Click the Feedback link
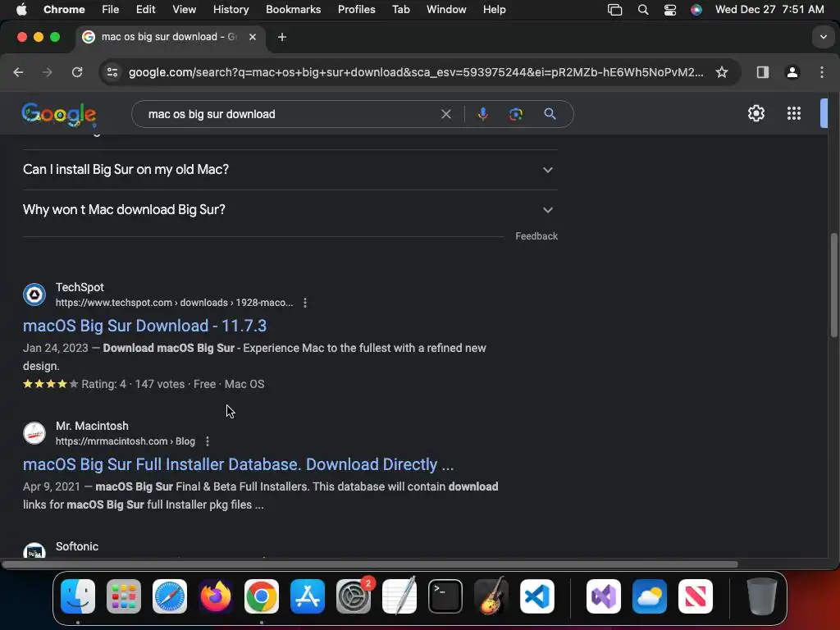840x630 pixels. pyautogui.click(x=536, y=236)
